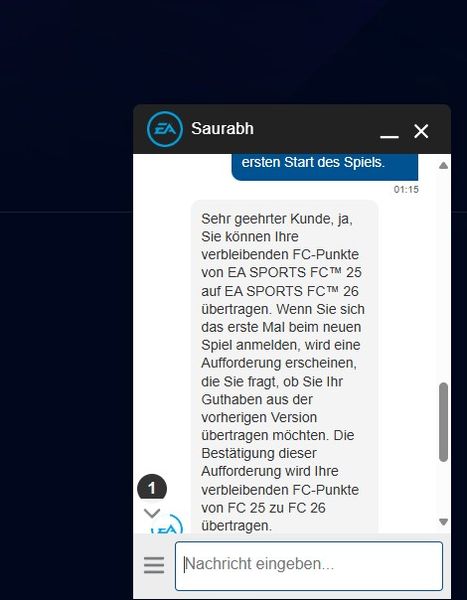Close the EA support chat

[421, 131]
